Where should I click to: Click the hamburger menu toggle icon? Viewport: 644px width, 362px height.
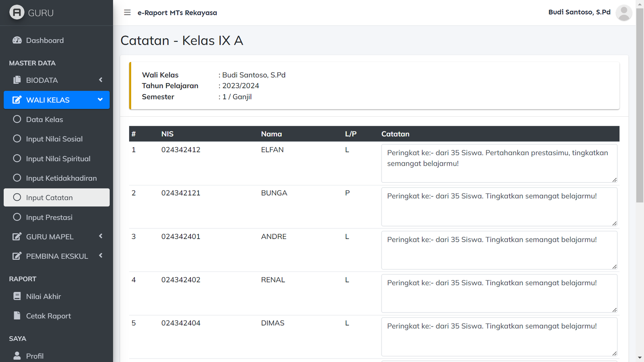tap(127, 12)
